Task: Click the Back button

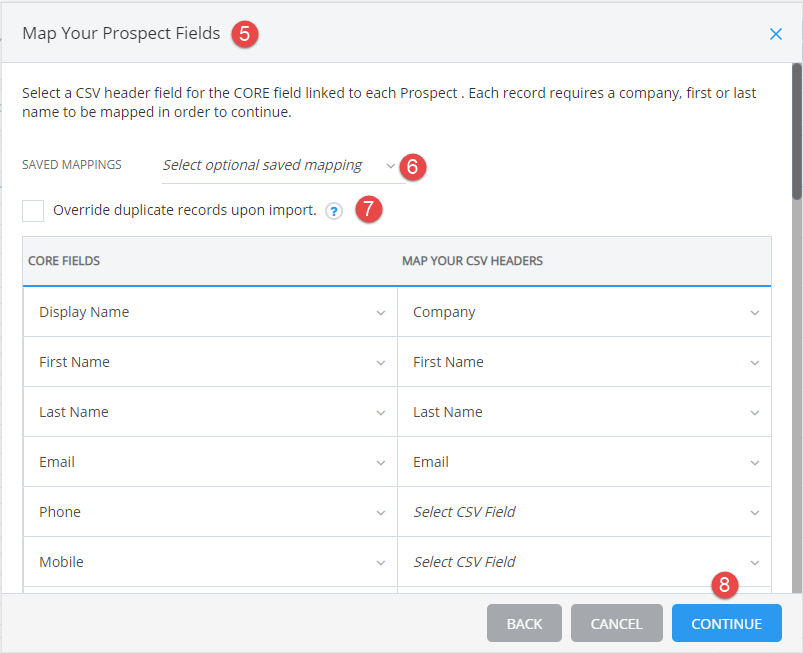Action: pyautogui.click(x=524, y=623)
